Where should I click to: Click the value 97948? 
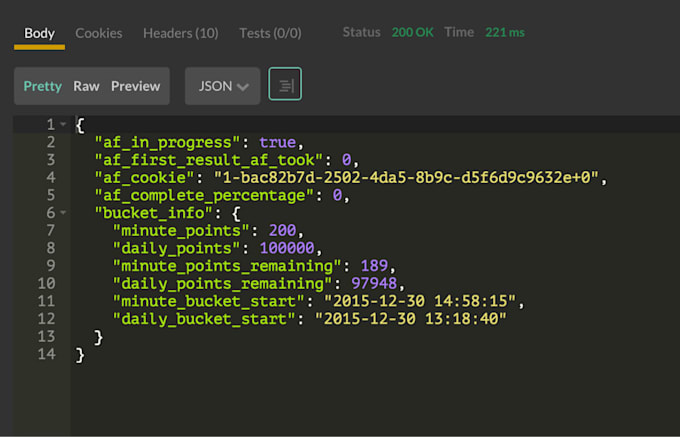tap(374, 284)
